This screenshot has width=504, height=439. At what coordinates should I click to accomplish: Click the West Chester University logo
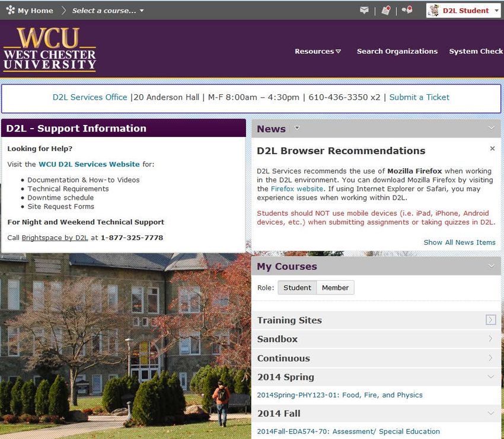pos(49,49)
